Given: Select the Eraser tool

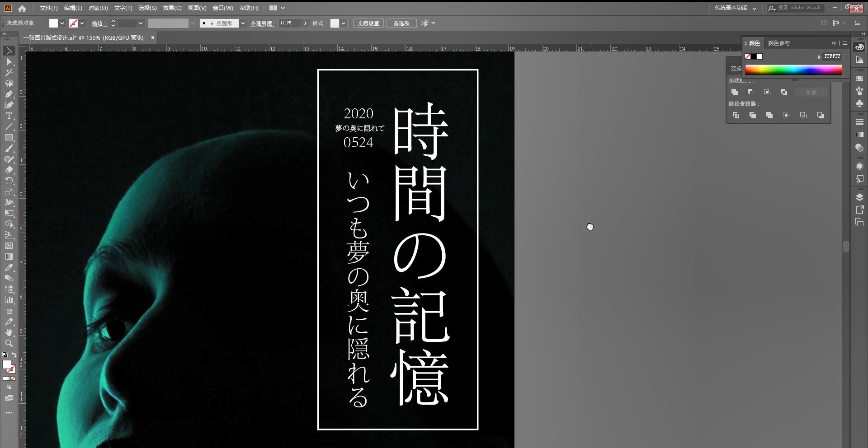Looking at the screenshot, I should click(9, 170).
